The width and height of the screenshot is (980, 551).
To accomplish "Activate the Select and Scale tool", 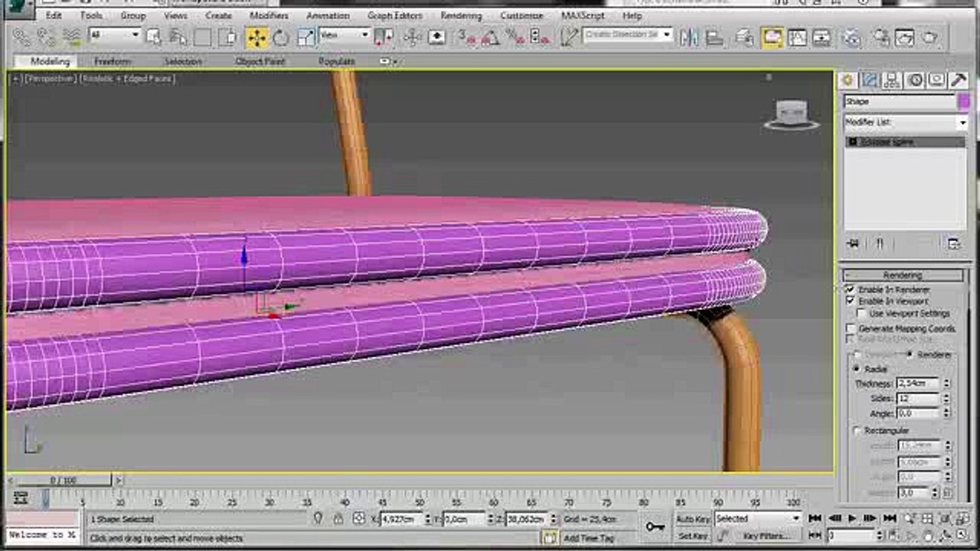I will point(305,36).
